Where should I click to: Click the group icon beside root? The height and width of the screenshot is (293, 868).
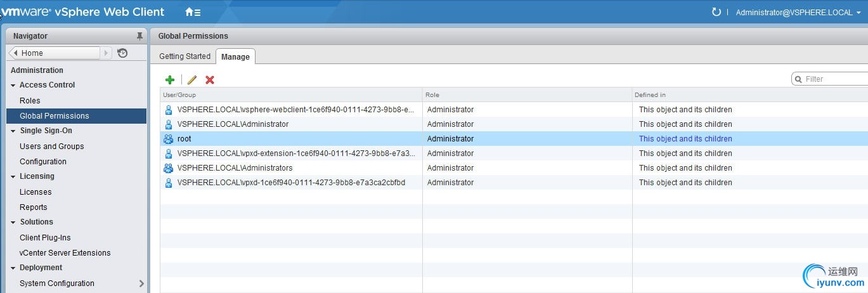[x=169, y=139]
